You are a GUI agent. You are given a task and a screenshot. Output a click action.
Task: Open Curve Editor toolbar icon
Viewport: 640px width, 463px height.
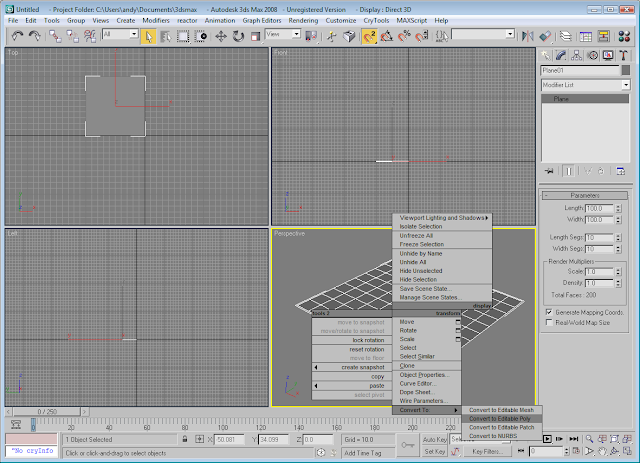(586, 36)
